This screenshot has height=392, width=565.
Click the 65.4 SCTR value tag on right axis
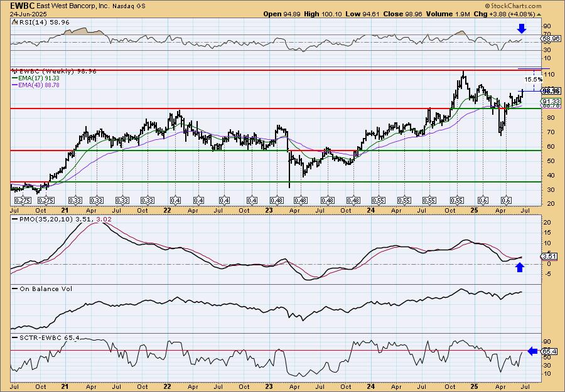(550, 351)
